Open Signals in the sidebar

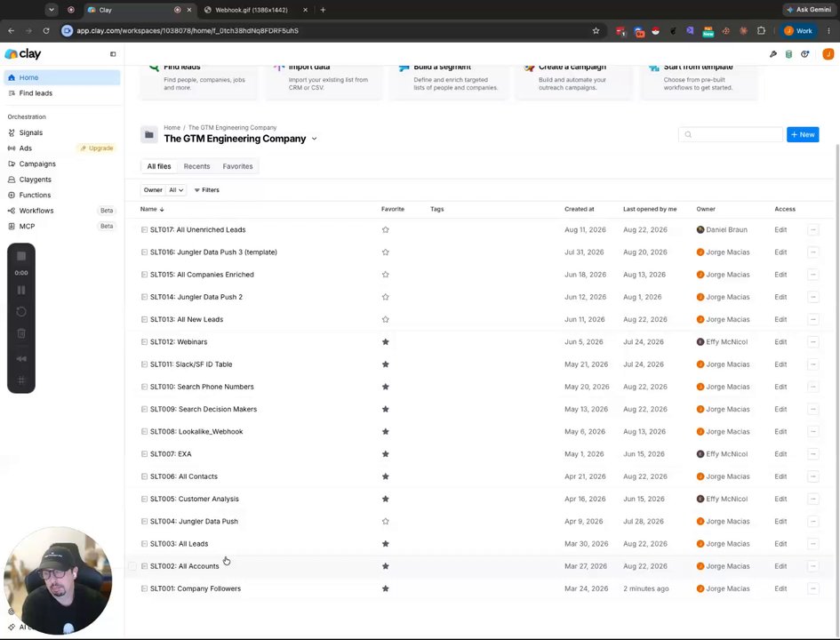tap(61, 132)
